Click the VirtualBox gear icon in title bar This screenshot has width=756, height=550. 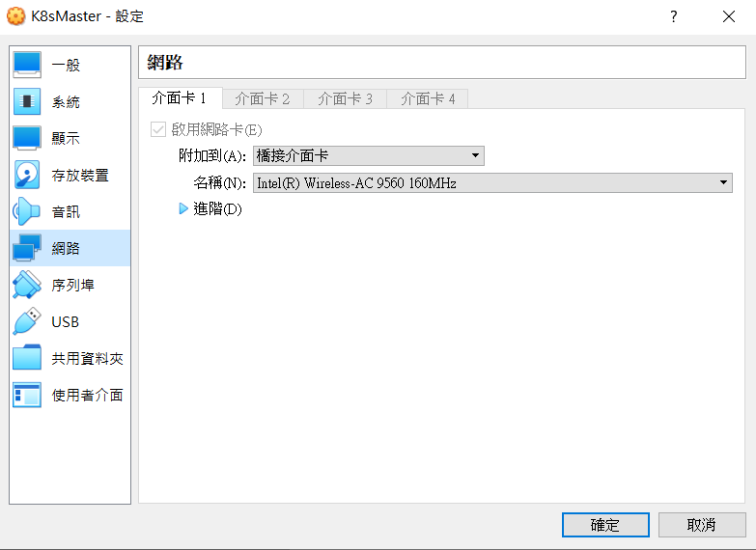click(15, 15)
